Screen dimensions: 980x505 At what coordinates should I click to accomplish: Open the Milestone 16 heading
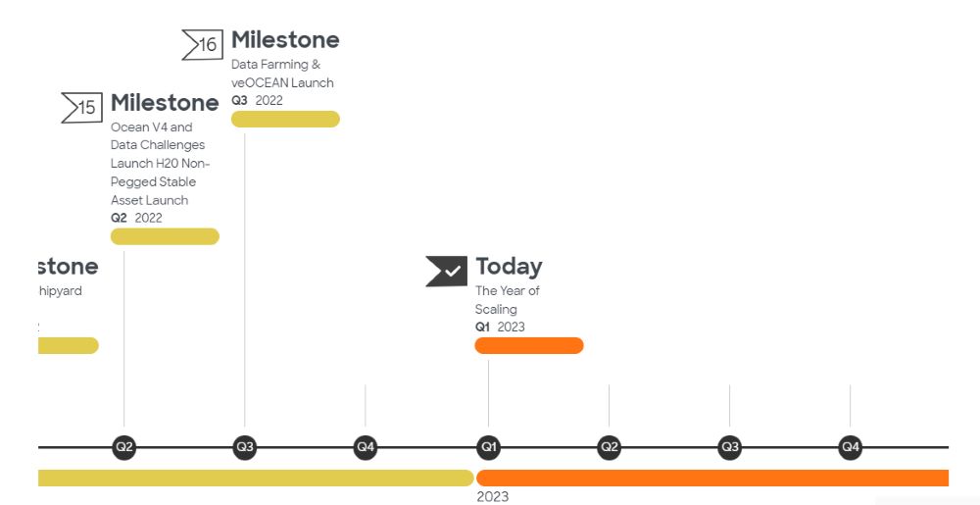[285, 40]
